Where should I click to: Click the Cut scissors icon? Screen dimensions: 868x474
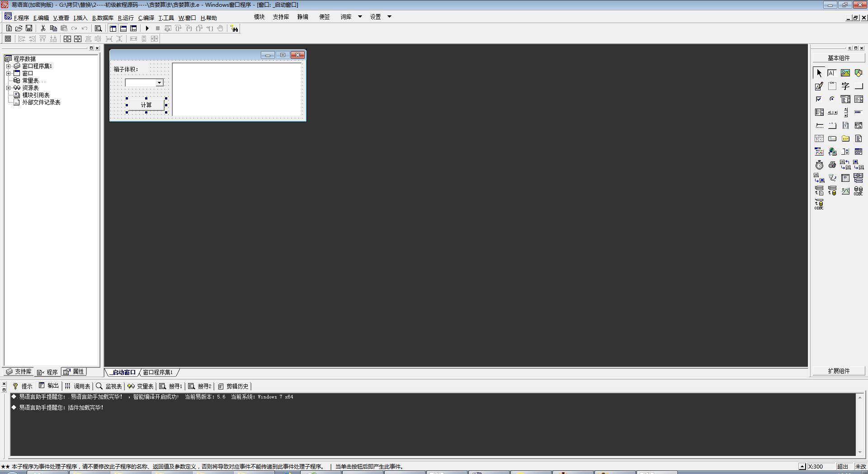[x=43, y=28]
